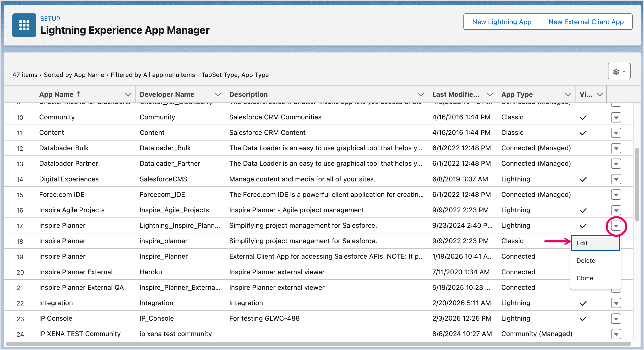Viewport: 644px width, 350px height.
Task: Click the App Type column header
Action: [517, 94]
